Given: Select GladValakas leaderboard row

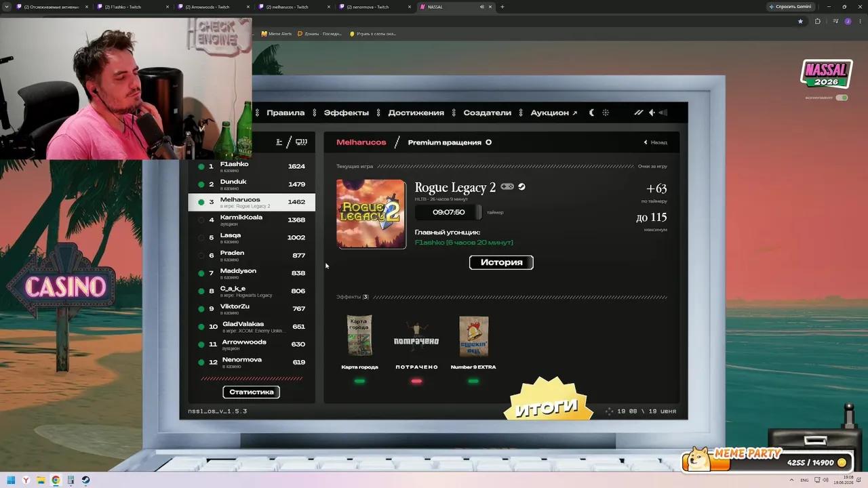Looking at the screenshot, I should point(252,327).
